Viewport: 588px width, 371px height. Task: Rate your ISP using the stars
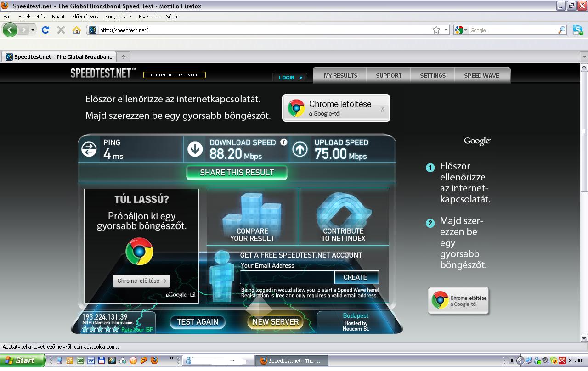pos(100,329)
